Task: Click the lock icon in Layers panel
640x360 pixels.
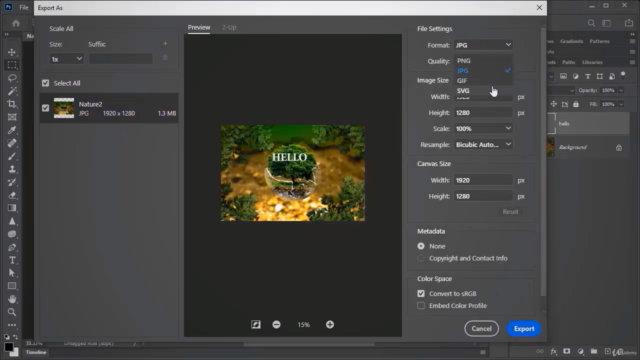Action: pyautogui.click(x=576, y=104)
